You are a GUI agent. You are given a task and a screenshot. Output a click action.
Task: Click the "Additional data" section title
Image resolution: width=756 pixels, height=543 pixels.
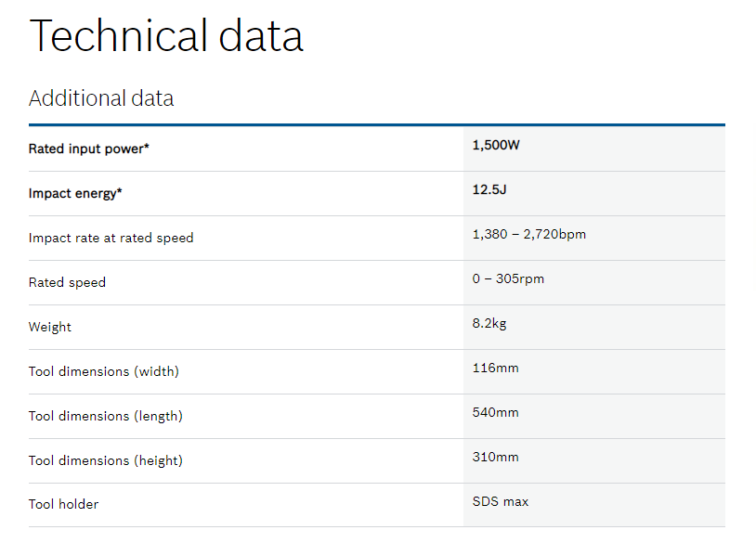click(x=101, y=98)
